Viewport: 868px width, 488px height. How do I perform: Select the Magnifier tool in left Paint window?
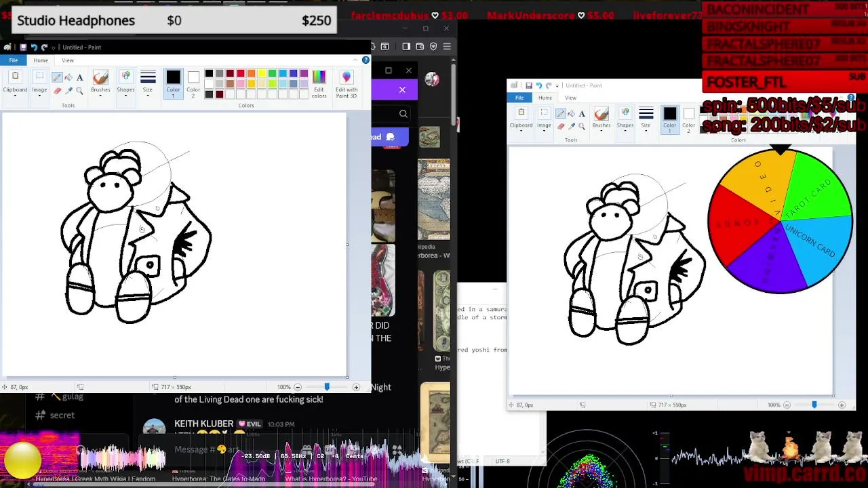point(79,90)
